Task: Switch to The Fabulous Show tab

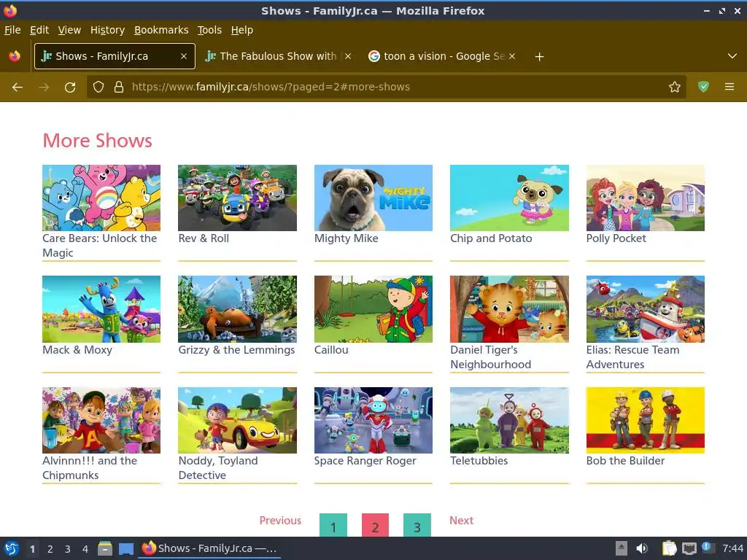Action: point(279,56)
